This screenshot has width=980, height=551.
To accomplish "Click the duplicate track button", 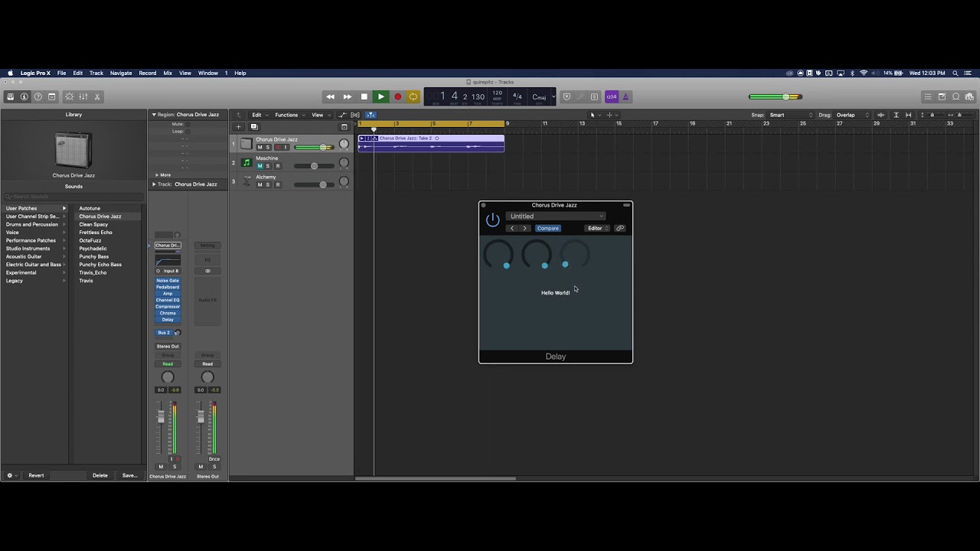I will tap(254, 127).
